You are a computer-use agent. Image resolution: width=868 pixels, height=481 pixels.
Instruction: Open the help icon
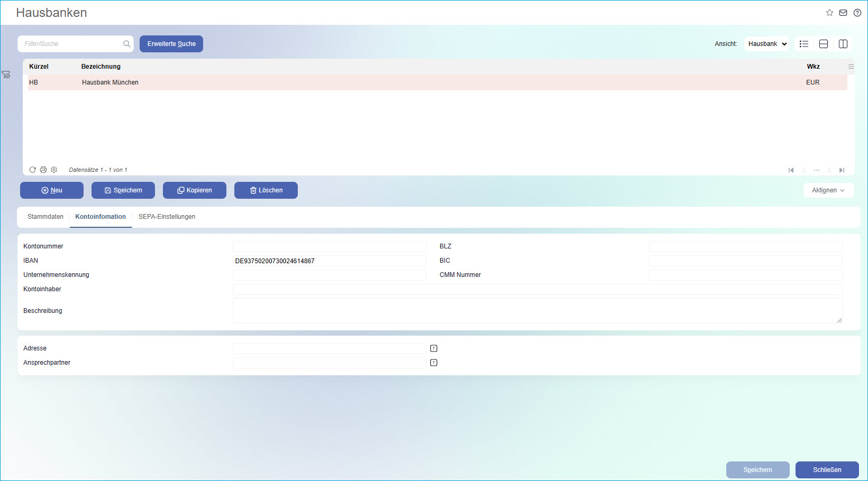[857, 12]
